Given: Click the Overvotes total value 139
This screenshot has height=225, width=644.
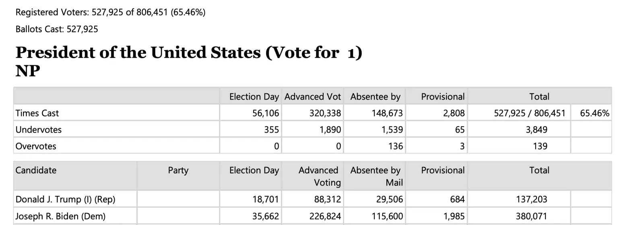Looking at the screenshot, I should click(540, 146).
